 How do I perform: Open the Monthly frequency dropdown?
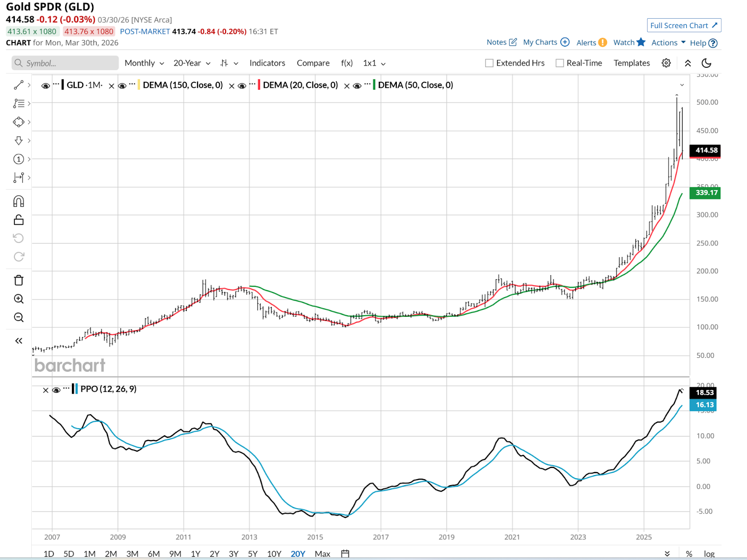coord(144,63)
